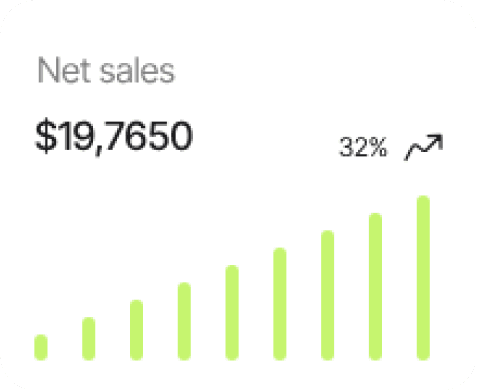This screenshot has height=391, width=477.
Task: Click the word 'Net' in the title
Action: click(64, 70)
